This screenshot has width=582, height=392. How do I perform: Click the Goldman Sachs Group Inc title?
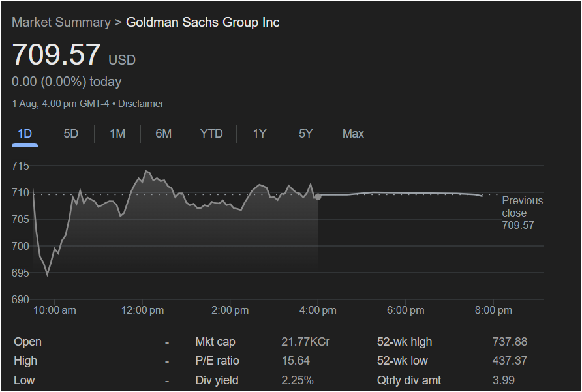[x=203, y=22]
